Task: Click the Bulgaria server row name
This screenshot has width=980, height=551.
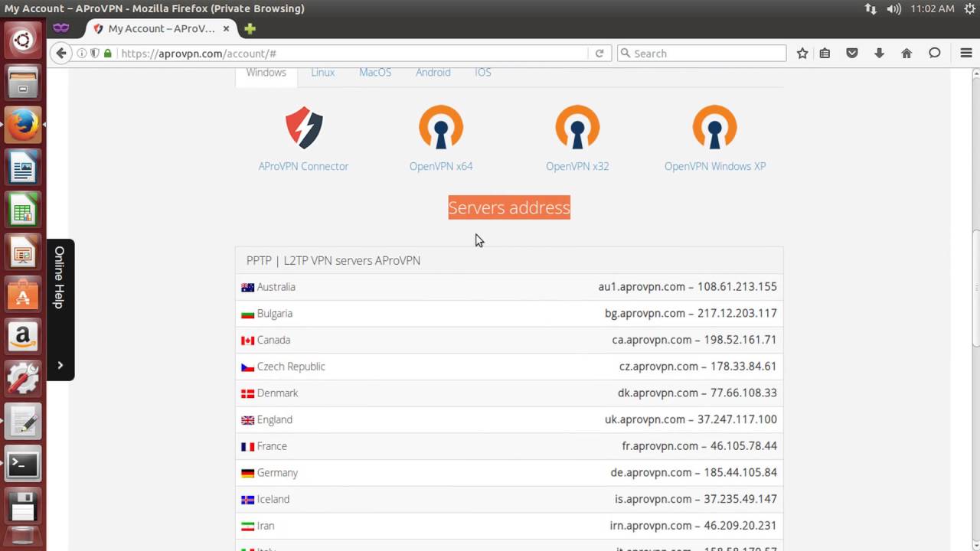Action: pyautogui.click(x=275, y=314)
